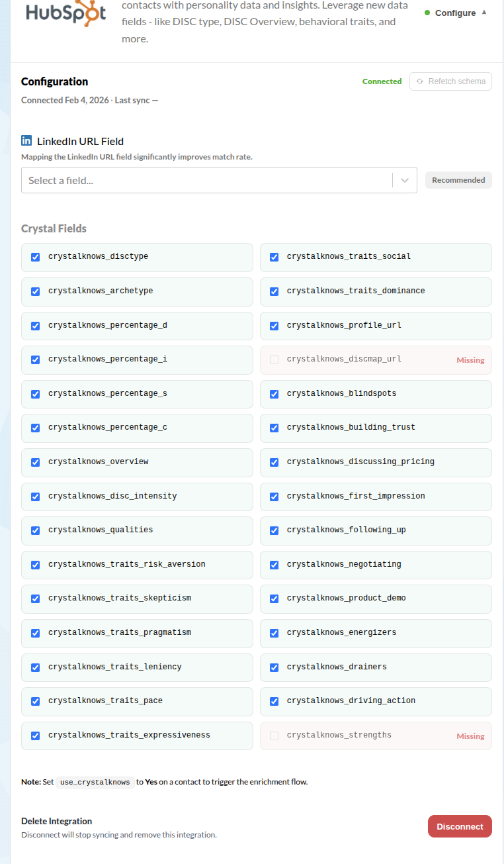Uncheck the crystalknows_traits_pace checkbox

coord(36,701)
